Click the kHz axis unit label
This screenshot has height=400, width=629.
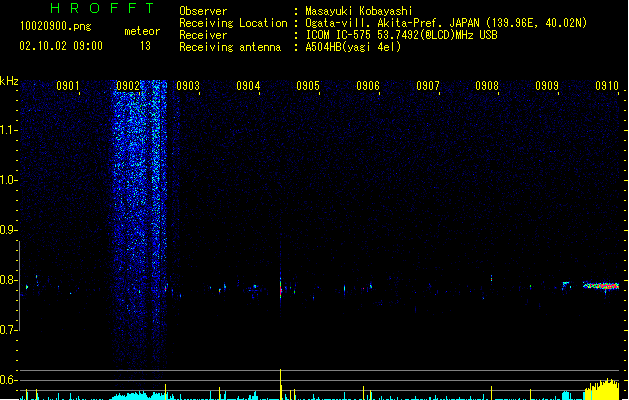pos(9,81)
